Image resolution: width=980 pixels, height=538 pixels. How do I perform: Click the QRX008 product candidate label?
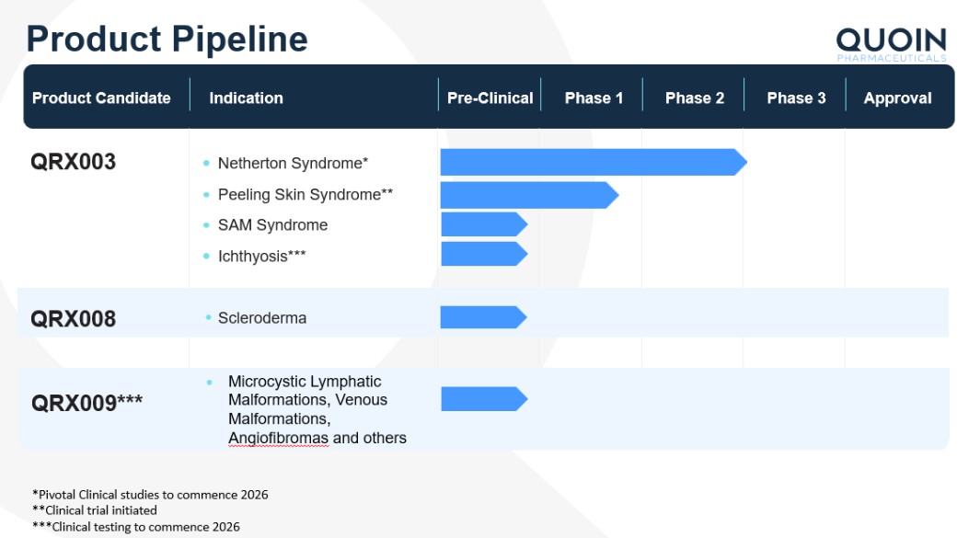74,318
